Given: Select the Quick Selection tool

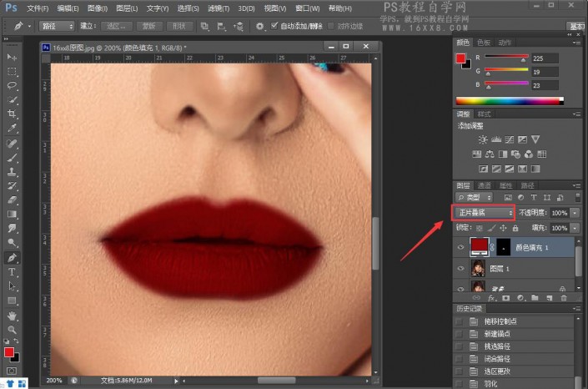Looking at the screenshot, I should tap(12, 100).
